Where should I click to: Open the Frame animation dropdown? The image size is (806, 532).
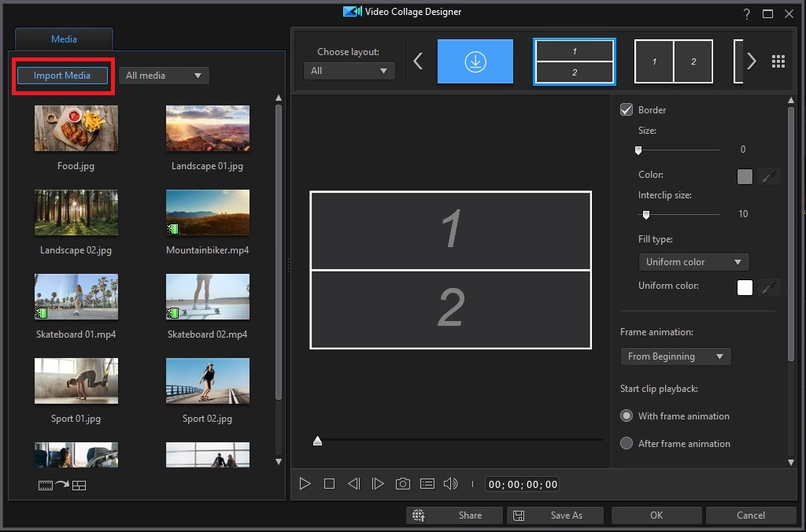tap(675, 357)
